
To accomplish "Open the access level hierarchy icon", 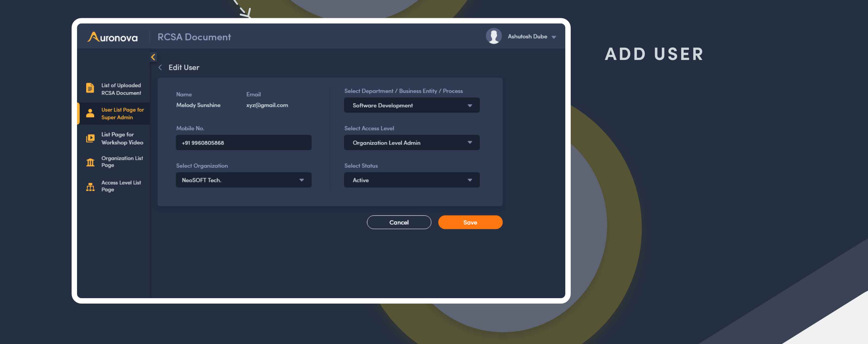I will (90, 187).
